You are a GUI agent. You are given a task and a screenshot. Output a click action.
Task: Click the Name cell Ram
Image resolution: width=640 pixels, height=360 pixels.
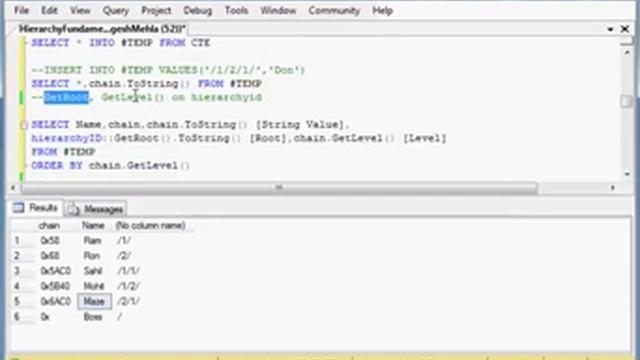(92, 241)
